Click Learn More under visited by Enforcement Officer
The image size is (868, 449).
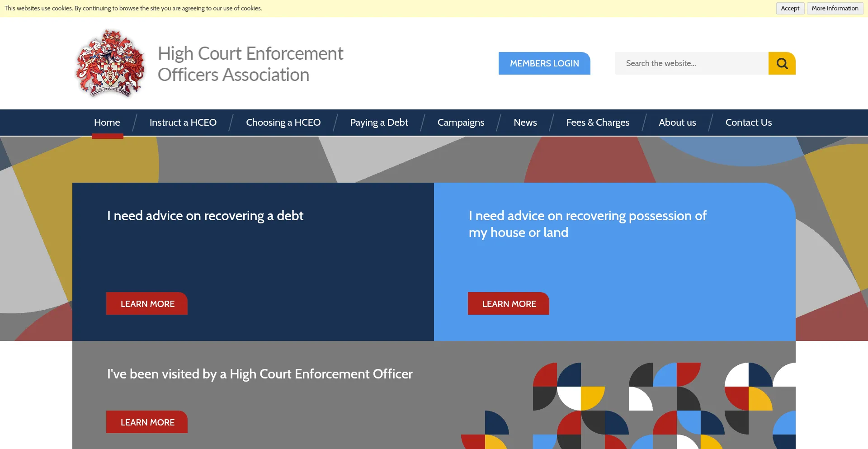(x=147, y=422)
